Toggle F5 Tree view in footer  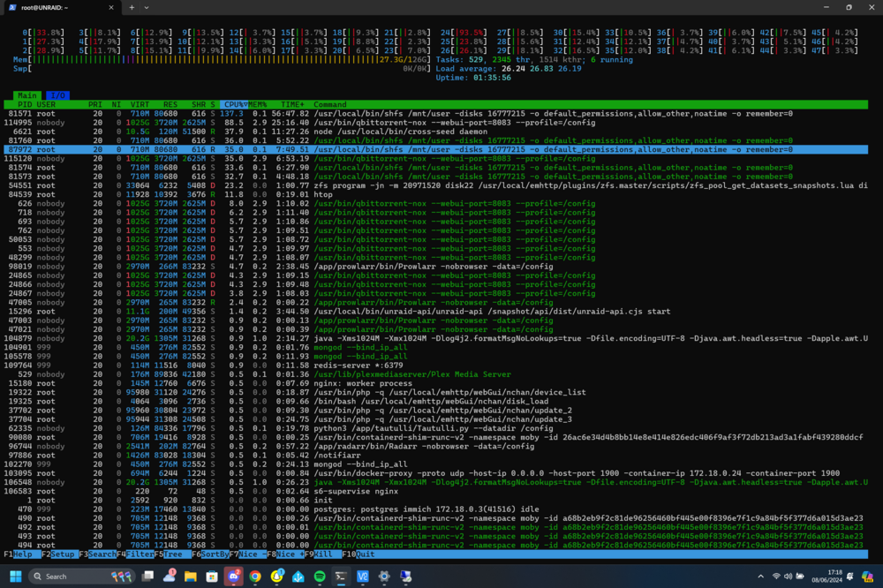click(172, 554)
